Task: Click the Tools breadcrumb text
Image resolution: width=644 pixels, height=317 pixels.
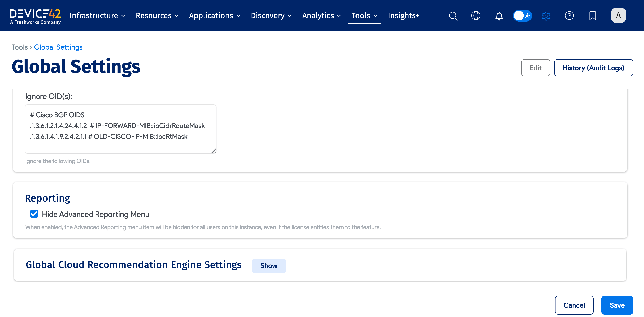Action: coord(19,47)
